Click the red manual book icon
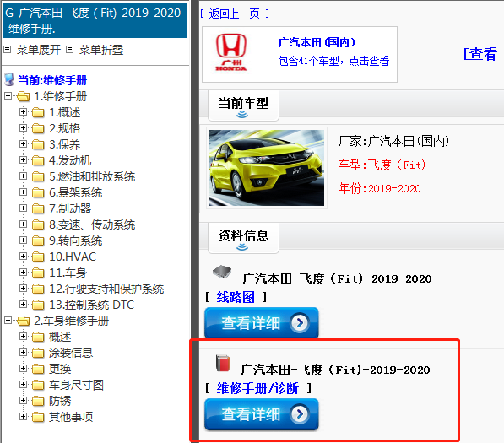The height and width of the screenshot is (443, 504). tap(223, 363)
